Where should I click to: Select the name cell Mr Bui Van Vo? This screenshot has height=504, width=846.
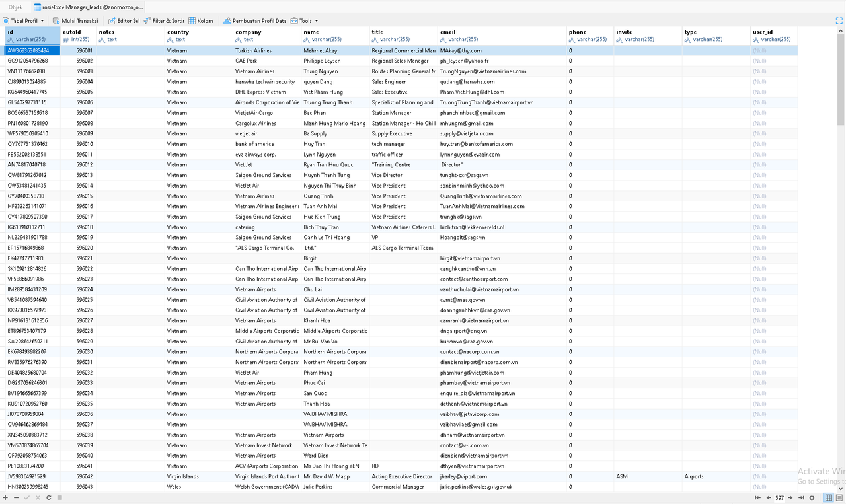[335, 342]
